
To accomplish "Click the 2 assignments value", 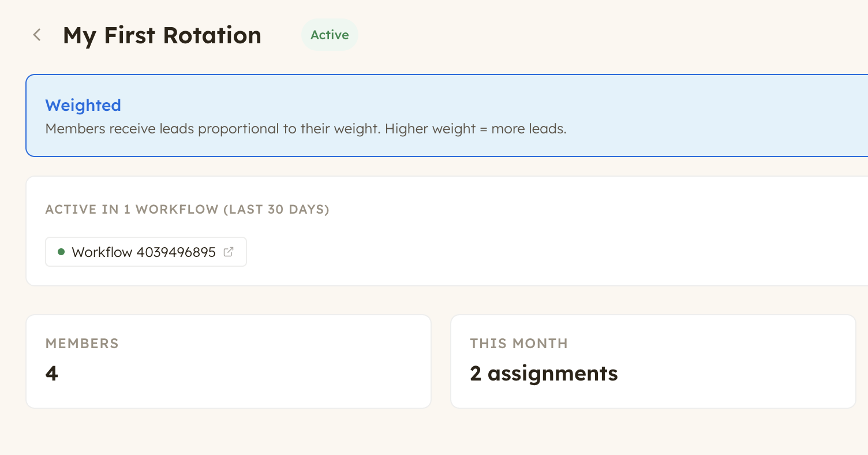I will pyautogui.click(x=544, y=374).
